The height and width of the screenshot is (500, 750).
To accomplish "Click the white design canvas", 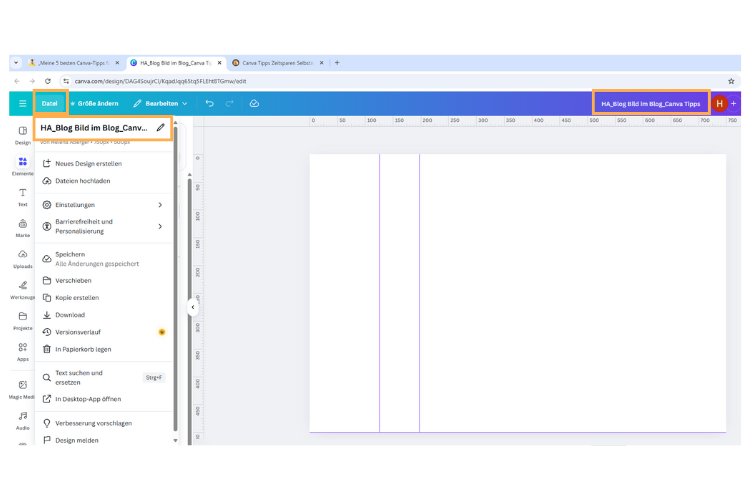I will [518, 293].
